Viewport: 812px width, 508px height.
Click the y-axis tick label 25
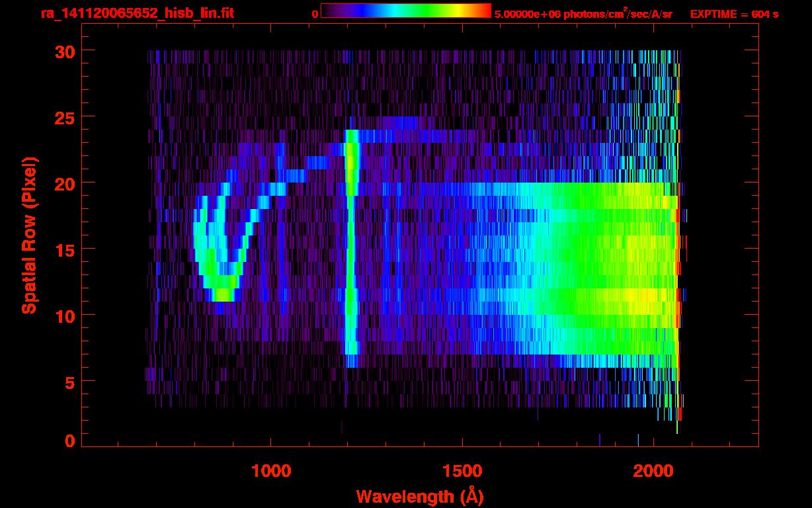[x=63, y=117]
